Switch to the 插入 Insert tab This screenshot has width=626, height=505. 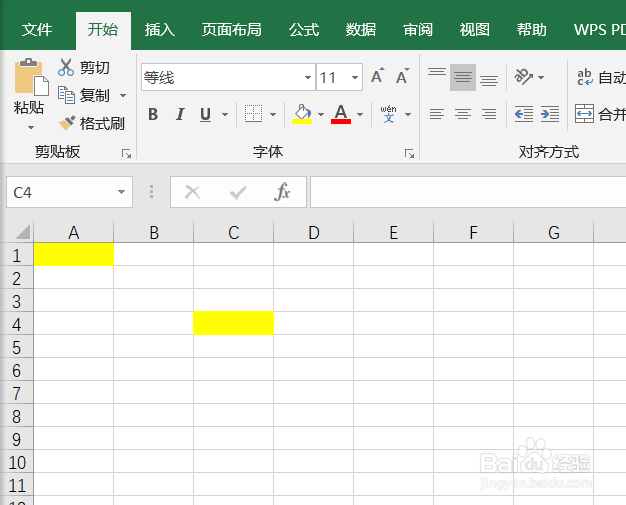[x=160, y=30]
